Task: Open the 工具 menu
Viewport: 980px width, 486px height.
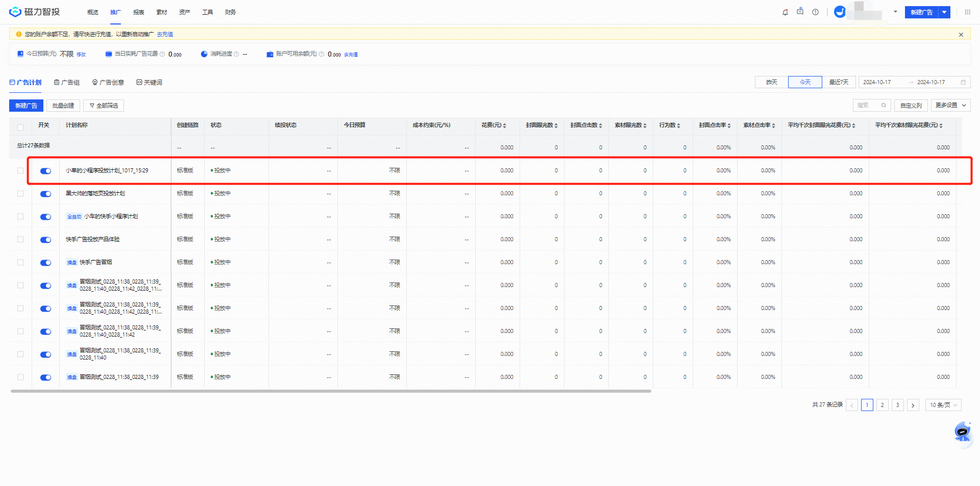Action: pos(207,12)
